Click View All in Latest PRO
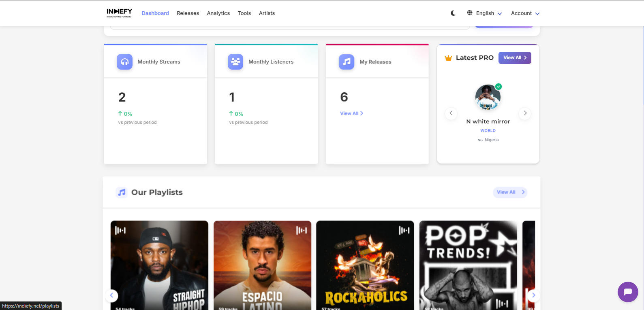Image resolution: width=644 pixels, height=310 pixels. pyautogui.click(x=515, y=58)
